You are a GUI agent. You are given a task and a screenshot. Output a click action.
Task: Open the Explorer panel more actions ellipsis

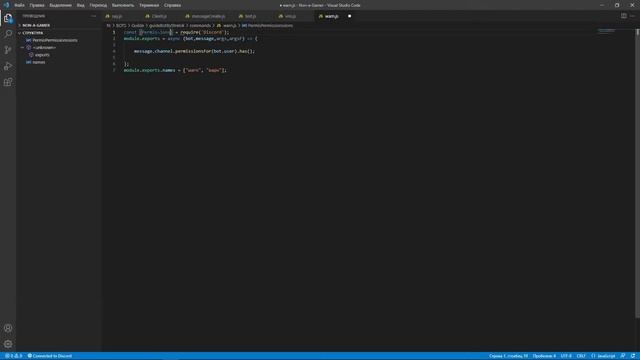tap(93, 16)
